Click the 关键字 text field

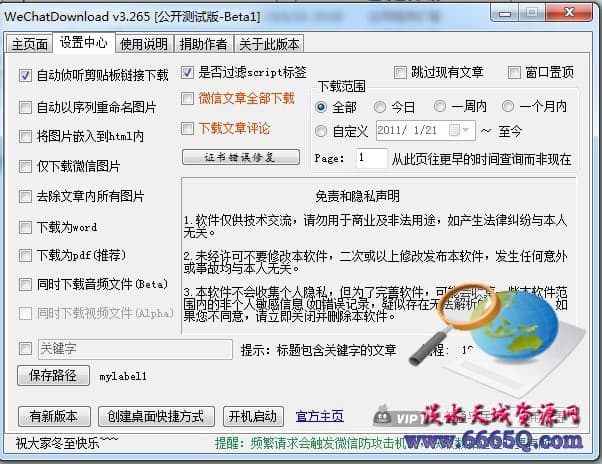136,349
